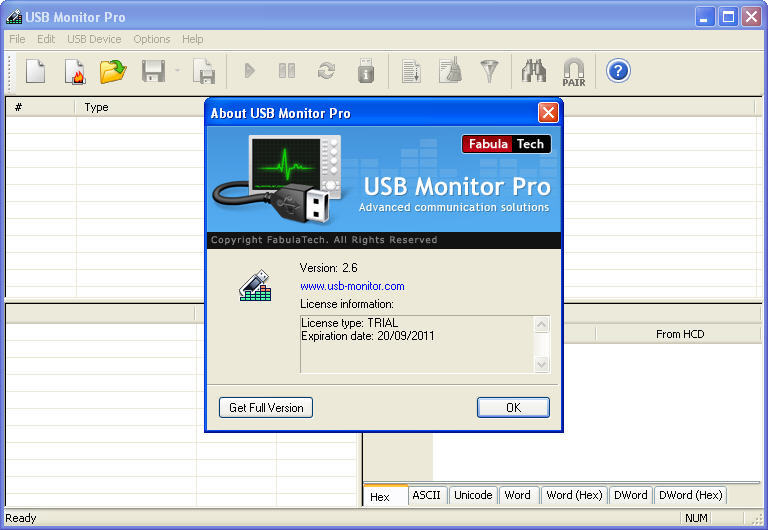Click the new document with flame icon
768x530 pixels.
[74, 72]
